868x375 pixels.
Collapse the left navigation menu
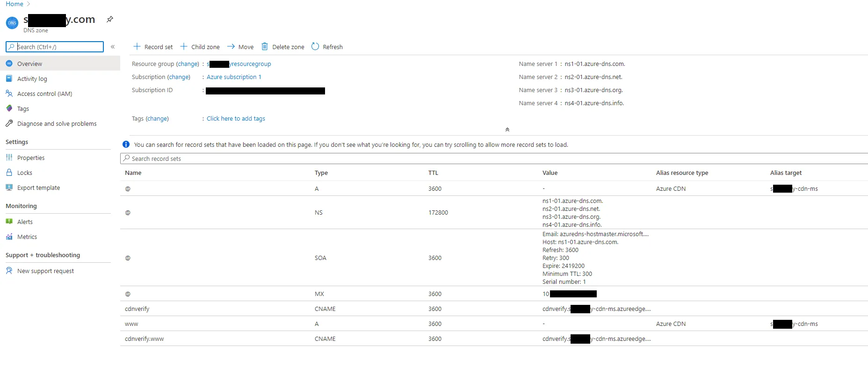click(113, 47)
